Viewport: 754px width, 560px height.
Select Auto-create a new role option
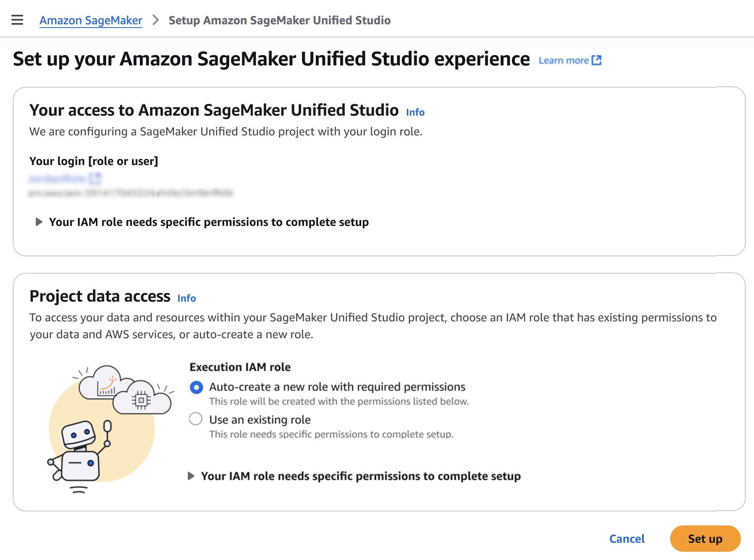tap(196, 387)
